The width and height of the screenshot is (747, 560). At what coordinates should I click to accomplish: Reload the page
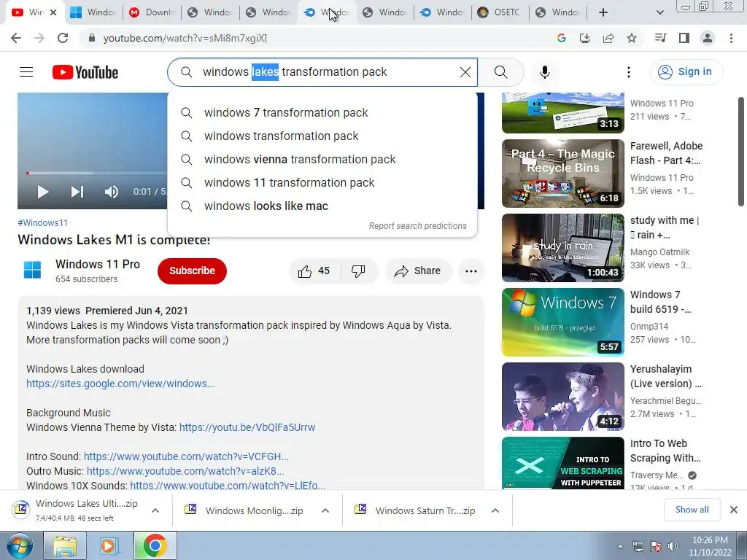click(63, 38)
